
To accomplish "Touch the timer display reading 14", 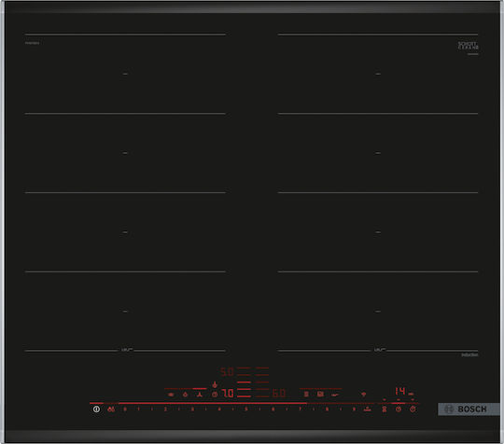I will pyautogui.click(x=400, y=392).
